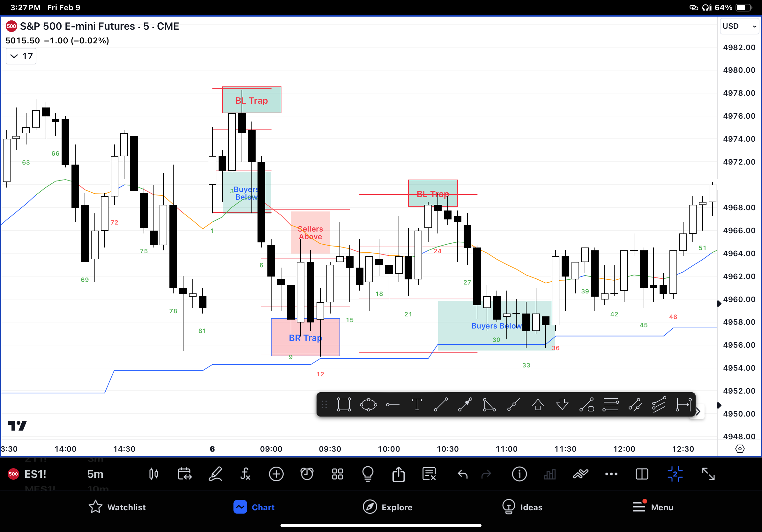
Task: Select the Rectangle drawing tool
Action: 344,405
